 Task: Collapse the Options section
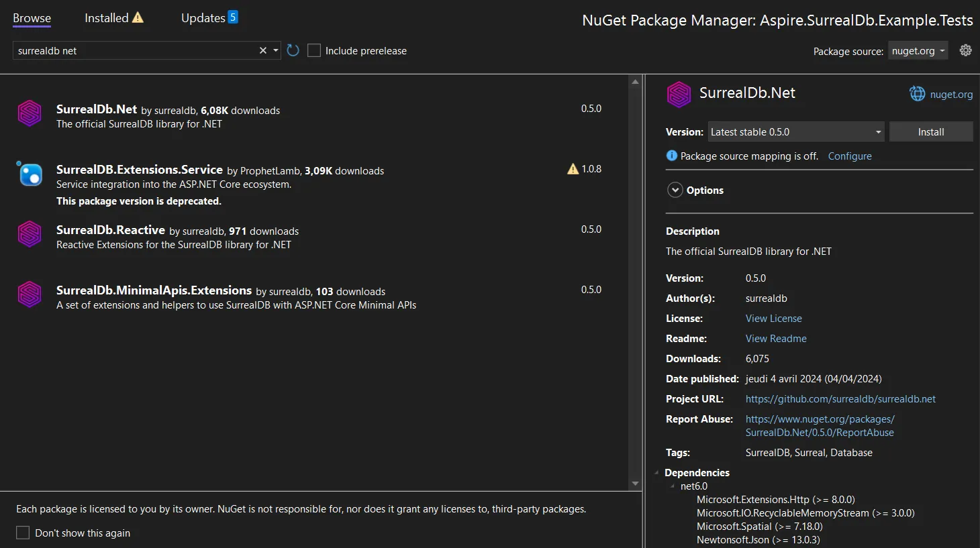point(675,190)
